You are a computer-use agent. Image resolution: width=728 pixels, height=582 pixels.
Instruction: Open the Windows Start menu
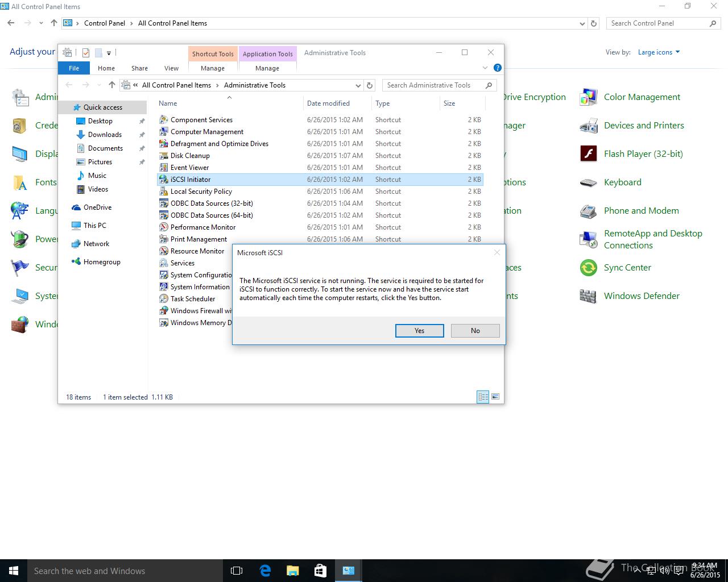(x=14, y=571)
